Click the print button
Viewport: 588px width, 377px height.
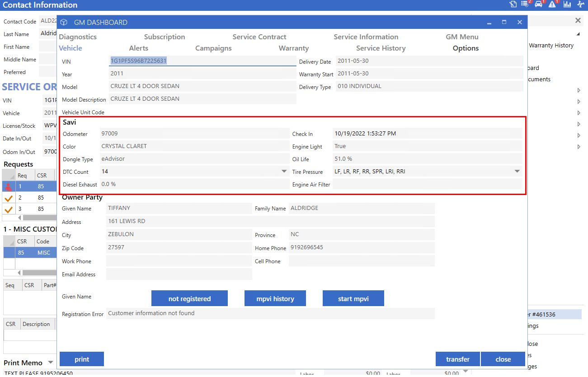pos(82,359)
